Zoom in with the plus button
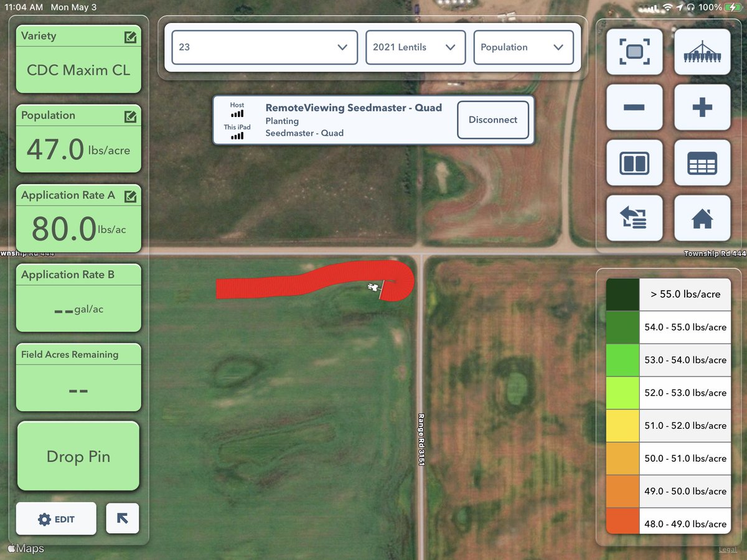Image resolution: width=747 pixels, height=560 pixels. pyautogui.click(x=702, y=108)
